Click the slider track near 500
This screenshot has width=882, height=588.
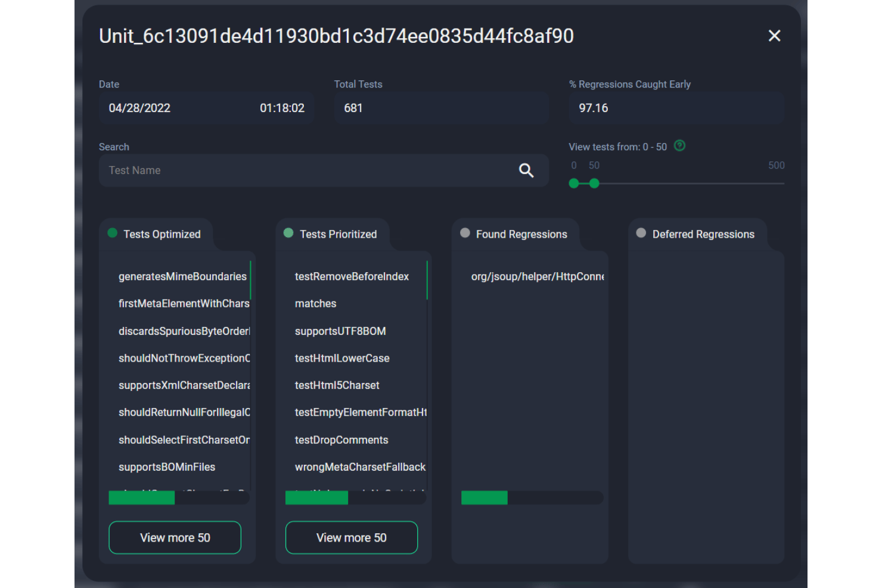[777, 183]
